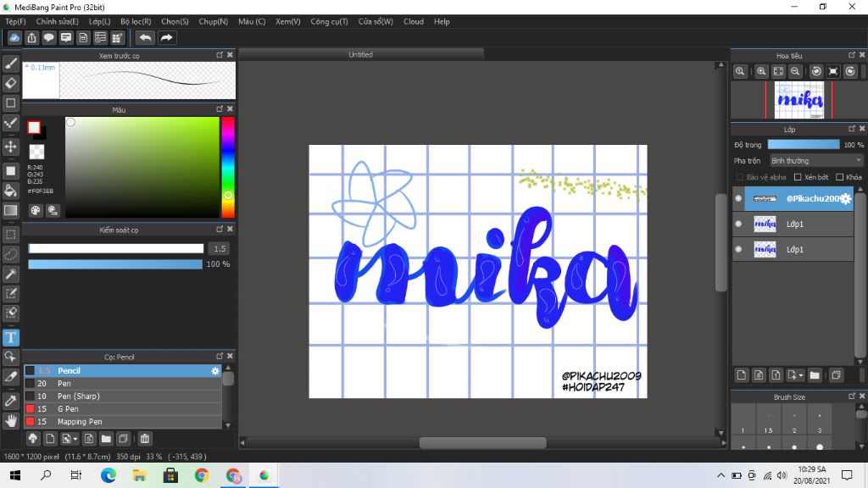Delete brush using trash icon
This screenshot has height=488, width=868.
tap(144, 439)
